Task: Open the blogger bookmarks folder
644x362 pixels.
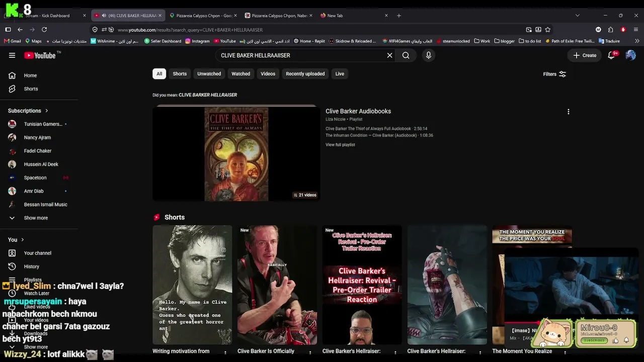Action: click(x=504, y=41)
